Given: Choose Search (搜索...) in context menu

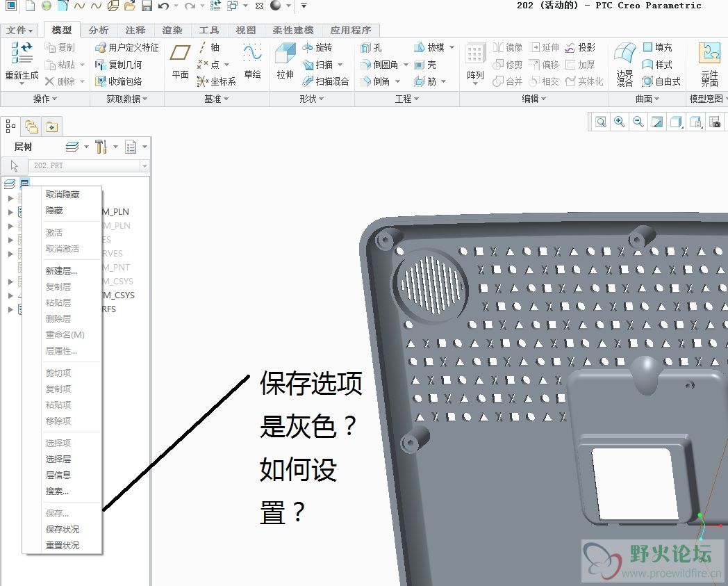Looking at the screenshot, I should coord(57,491).
